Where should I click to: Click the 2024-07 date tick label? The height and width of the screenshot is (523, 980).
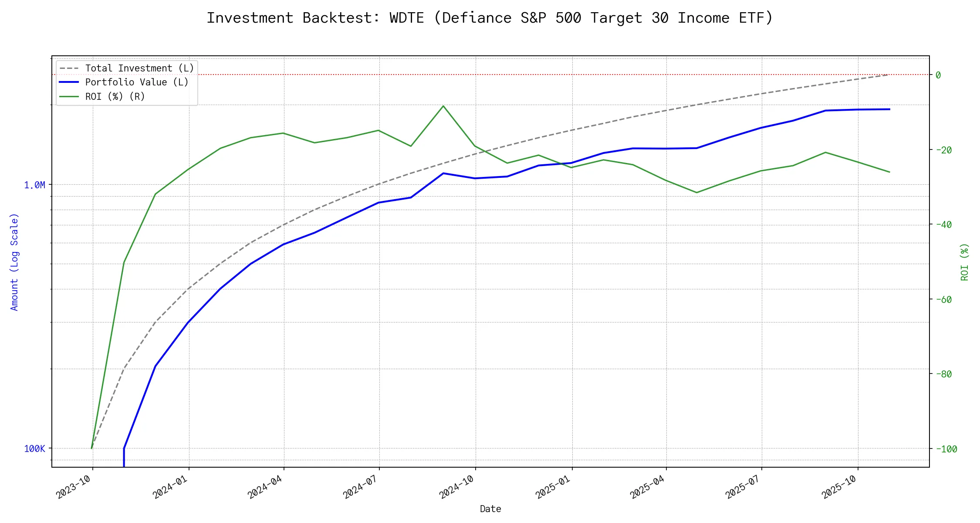point(360,487)
